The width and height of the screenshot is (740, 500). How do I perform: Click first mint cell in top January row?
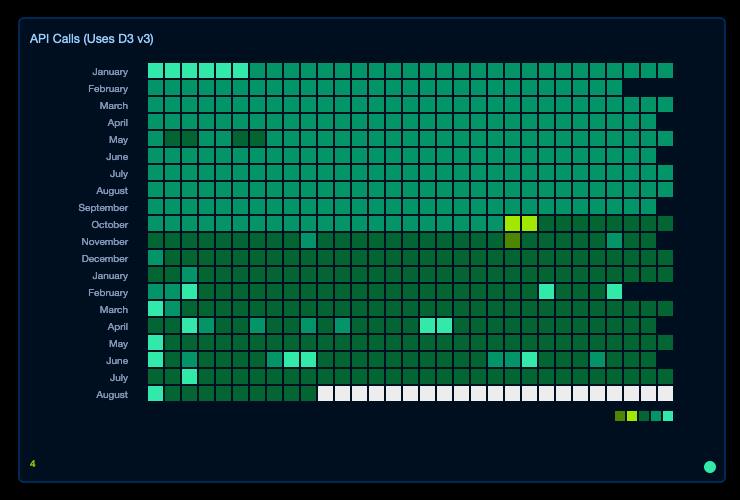pyautogui.click(x=155, y=71)
